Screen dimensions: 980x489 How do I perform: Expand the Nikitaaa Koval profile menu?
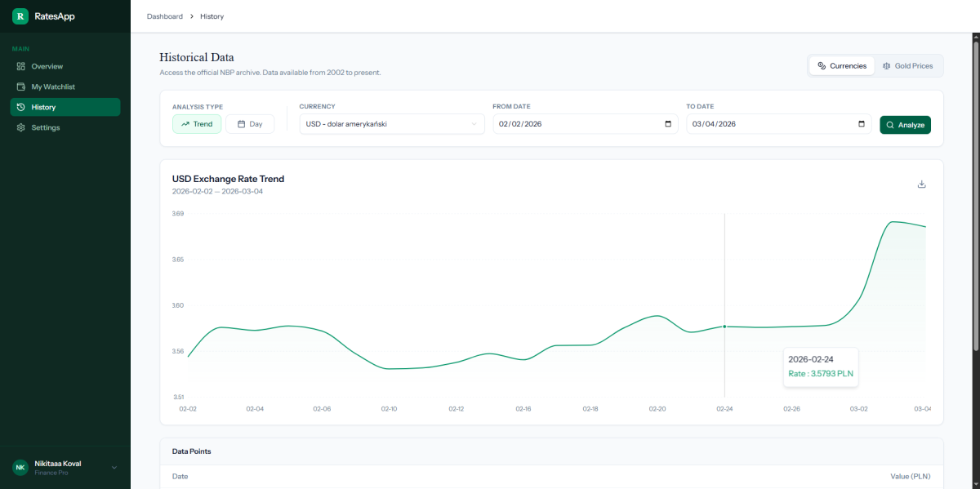coord(114,468)
